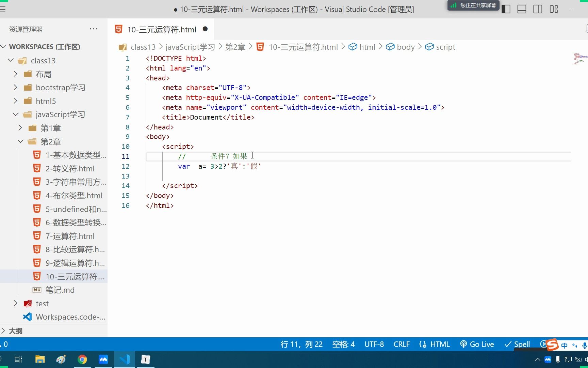Open the network icon in system tray
The height and width of the screenshot is (368, 588).
(x=568, y=359)
